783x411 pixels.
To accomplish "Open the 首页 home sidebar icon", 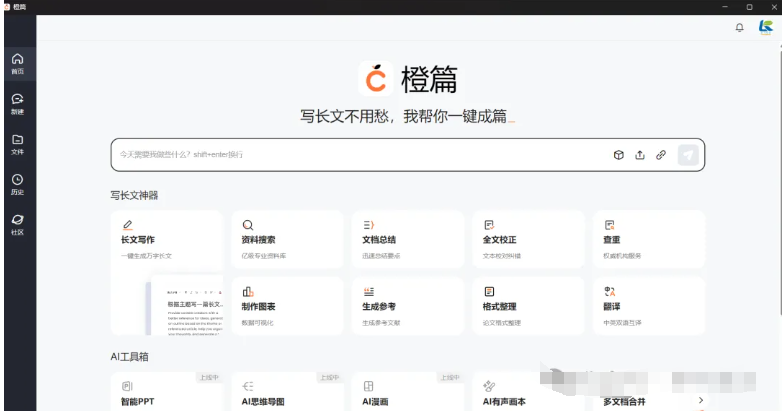I will click(x=17, y=64).
